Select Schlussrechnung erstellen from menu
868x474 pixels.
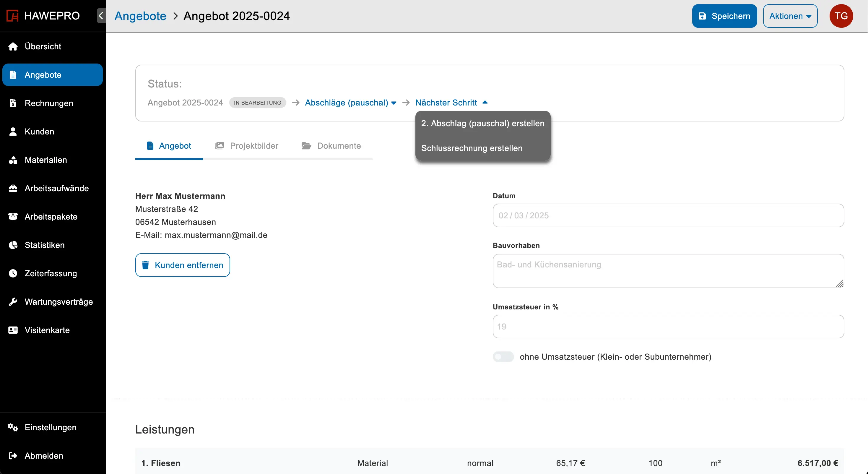point(471,148)
